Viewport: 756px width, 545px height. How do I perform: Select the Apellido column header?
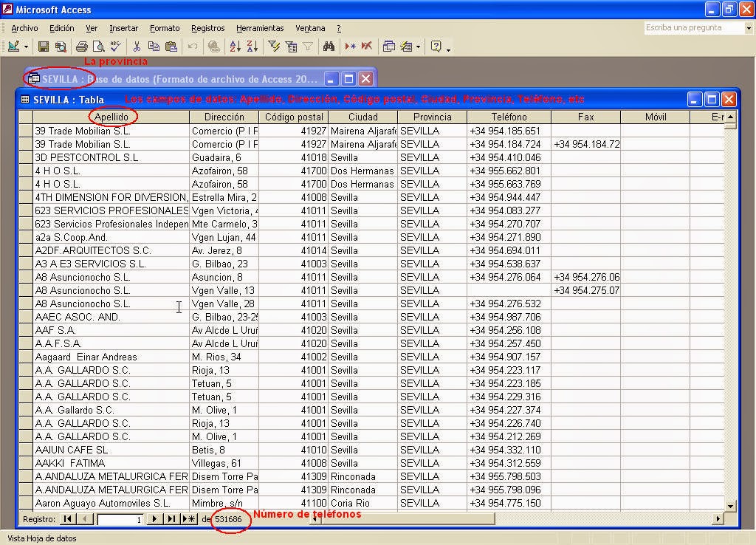[x=112, y=116]
